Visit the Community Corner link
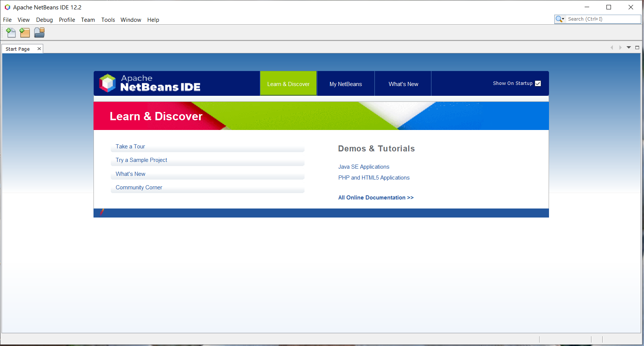The width and height of the screenshot is (644, 346). point(139,187)
